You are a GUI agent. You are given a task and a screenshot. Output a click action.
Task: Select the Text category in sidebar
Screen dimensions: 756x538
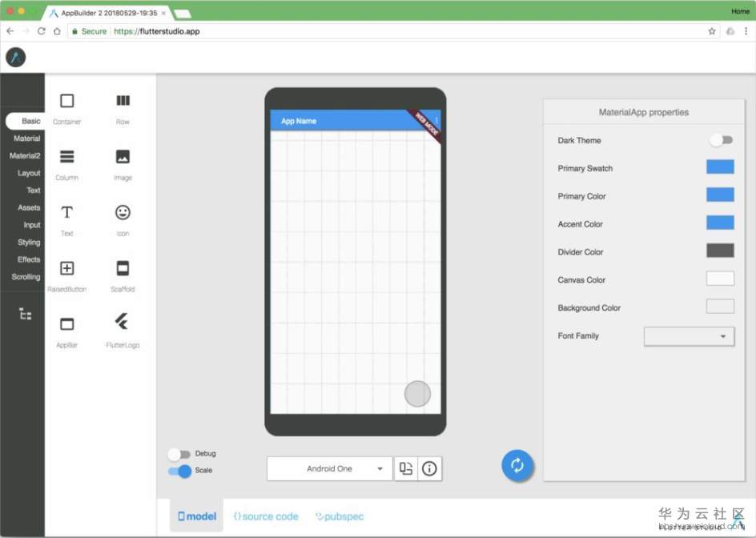34,191
